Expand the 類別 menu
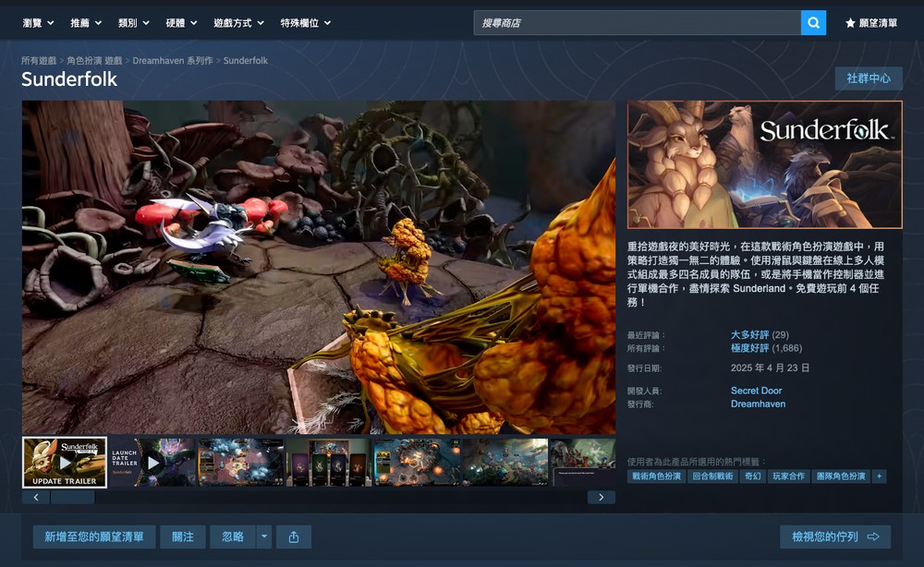This screenshot has height=567, width=924. (134, 23)
